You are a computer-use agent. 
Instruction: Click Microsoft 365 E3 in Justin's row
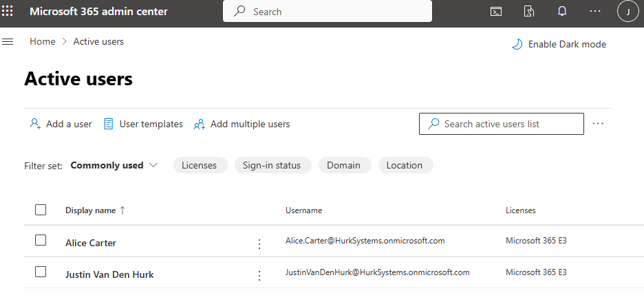[536, 272]
